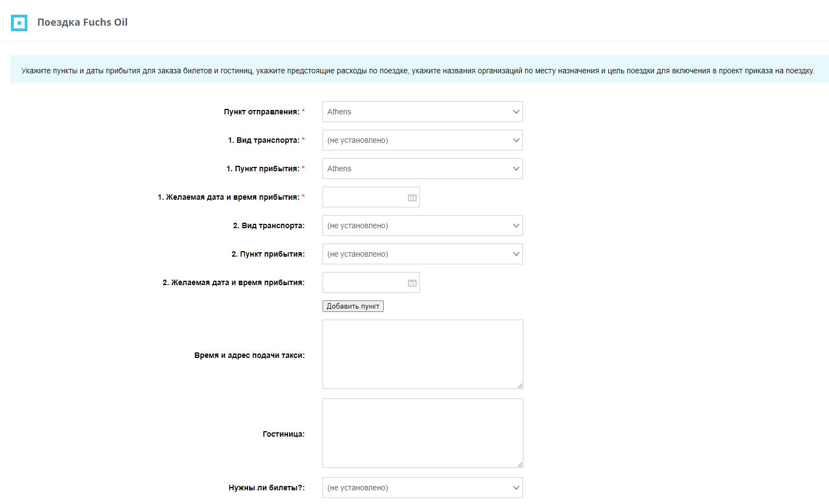Click the 1. Желаемая дата и время прибытия label

pos(229,197)
